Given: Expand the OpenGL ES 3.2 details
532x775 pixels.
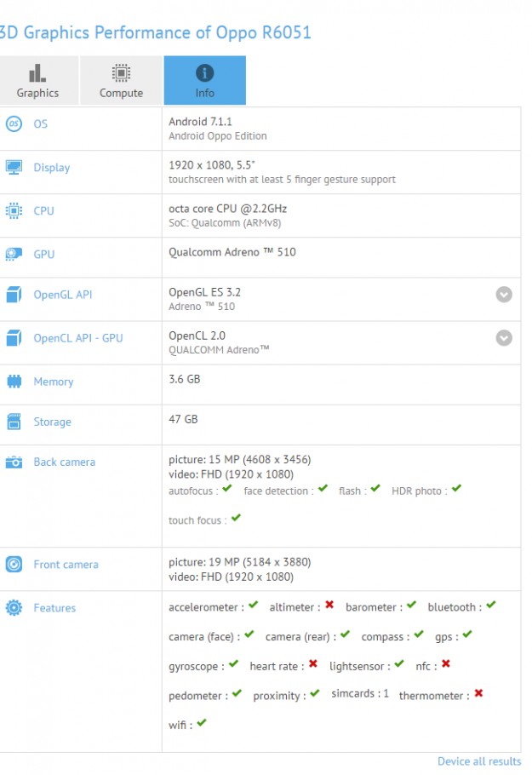Looking at the screenshot, I should 504,295.
